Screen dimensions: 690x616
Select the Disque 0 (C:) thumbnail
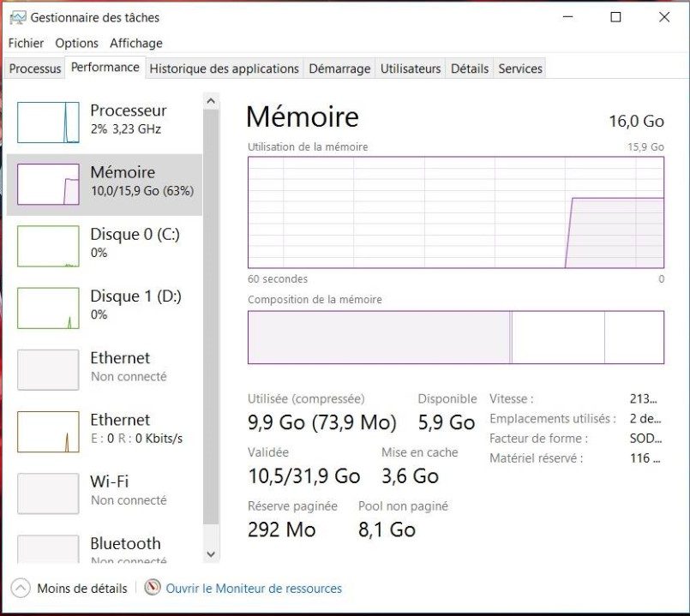(x=48, y=247)
